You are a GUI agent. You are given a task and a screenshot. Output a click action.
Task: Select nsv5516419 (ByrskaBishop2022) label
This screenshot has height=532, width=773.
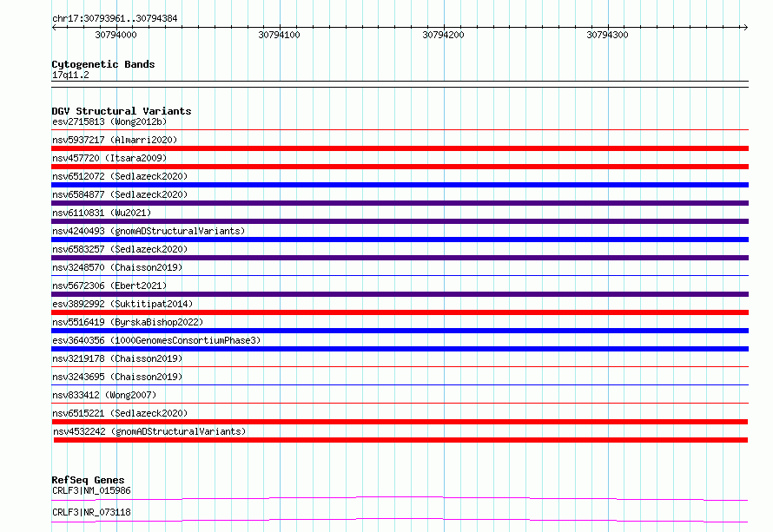pos(128,322)
